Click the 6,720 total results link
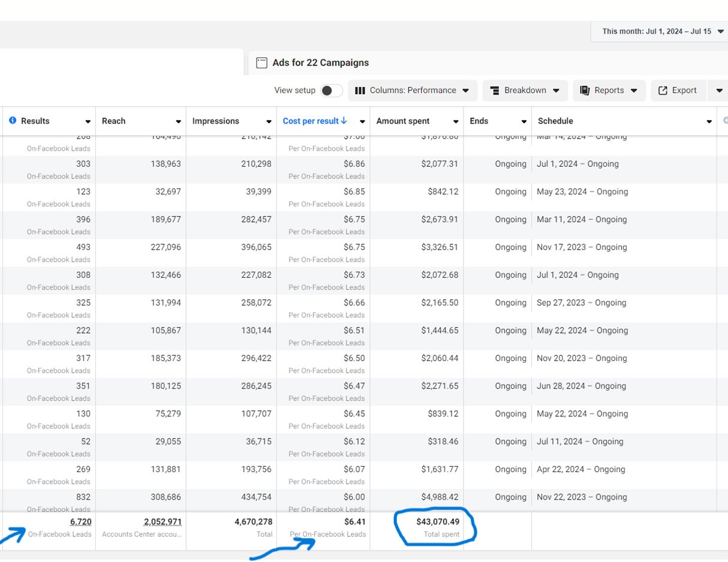The width and height of the screenshot is (728, 562). [x=80, y=522]
